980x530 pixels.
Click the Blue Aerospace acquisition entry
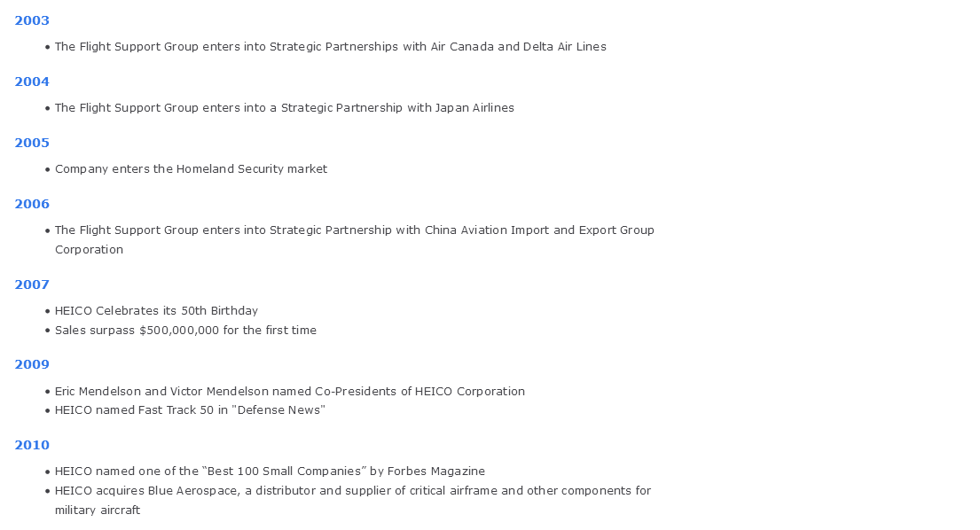pyautogui.click(x=353, y=500)
